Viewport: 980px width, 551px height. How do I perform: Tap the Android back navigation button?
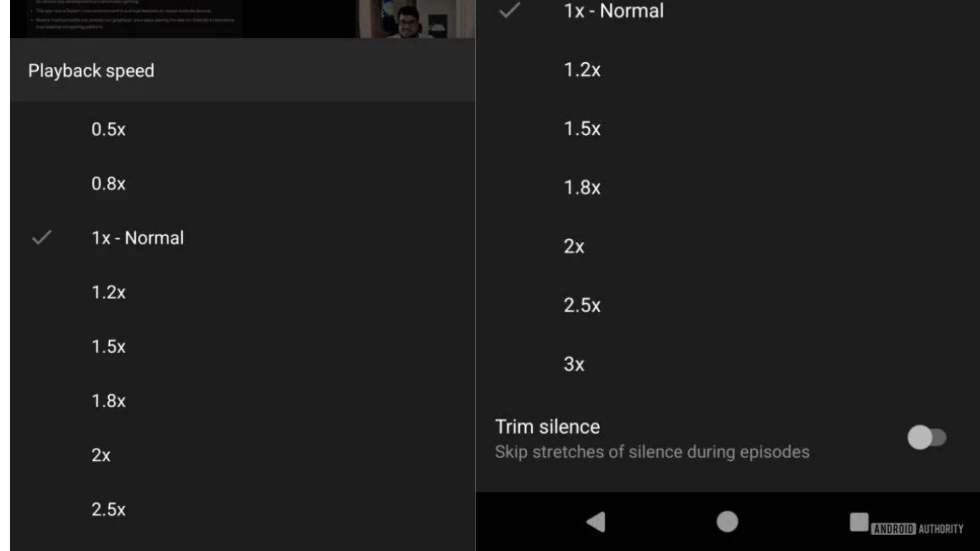pos(596,522)
